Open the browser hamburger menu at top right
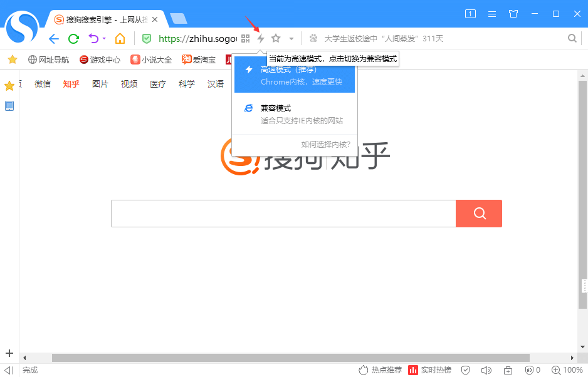 [491, 13]
